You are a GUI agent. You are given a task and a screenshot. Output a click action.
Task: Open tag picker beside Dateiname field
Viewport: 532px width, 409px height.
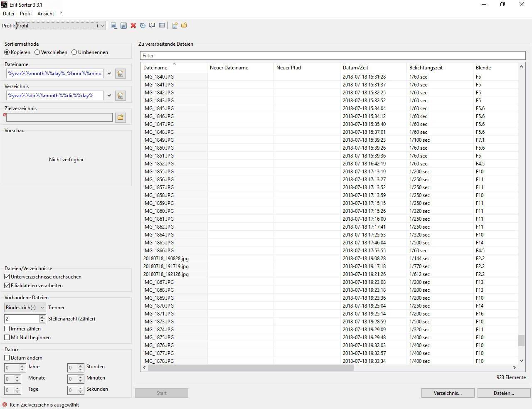[120, 74]
